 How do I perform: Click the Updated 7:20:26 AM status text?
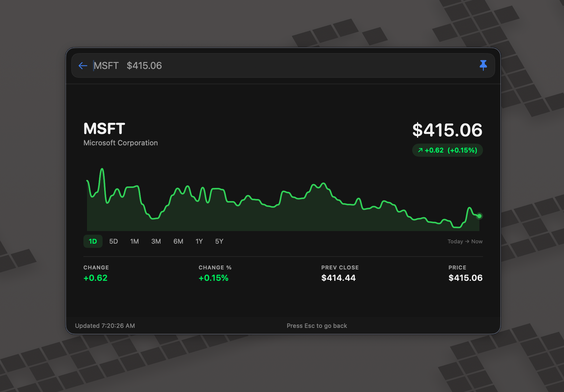[x=105, y=326]
